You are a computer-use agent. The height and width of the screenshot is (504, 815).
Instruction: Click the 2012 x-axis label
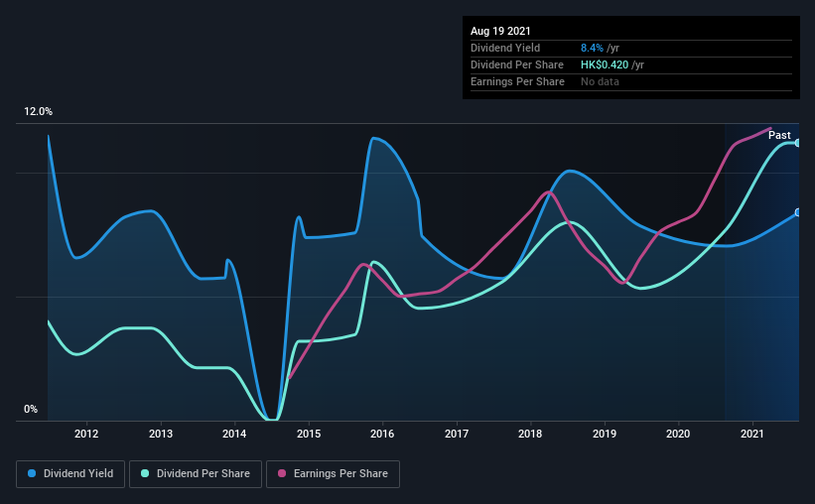click(86, 434)
